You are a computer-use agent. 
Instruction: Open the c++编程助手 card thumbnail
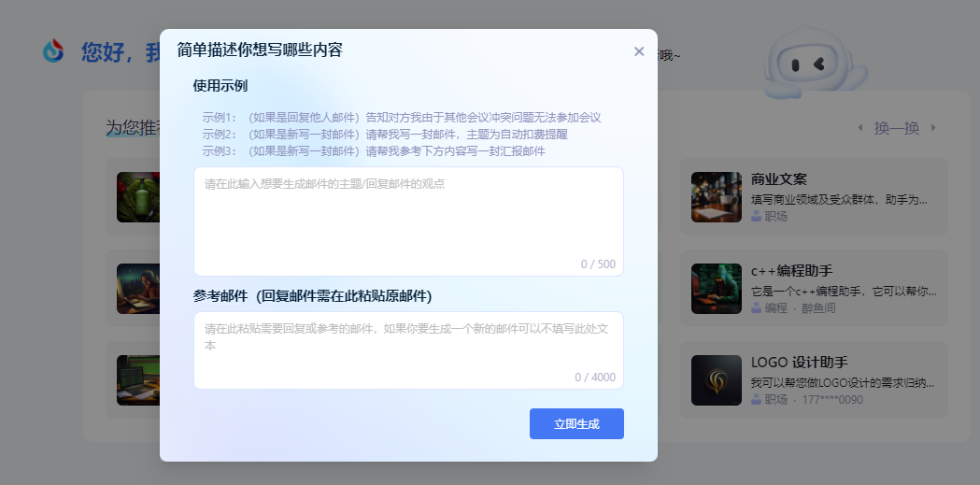point(717,288)
